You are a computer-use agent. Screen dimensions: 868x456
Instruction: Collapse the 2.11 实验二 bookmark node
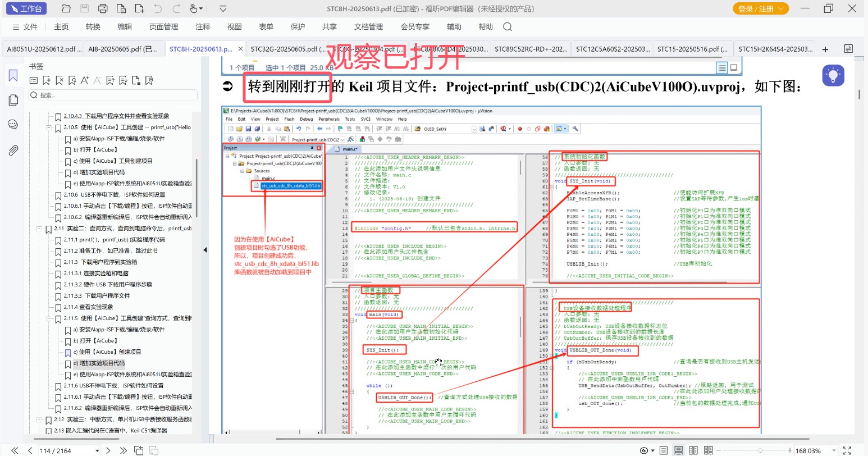click(x=40, y=229)
